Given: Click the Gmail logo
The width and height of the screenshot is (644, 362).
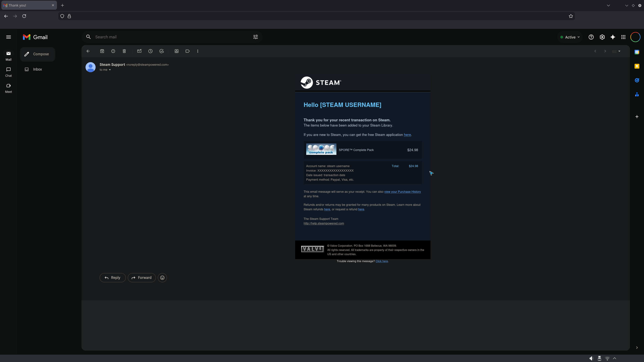Looking at the screenshot, I should [35, 37].
